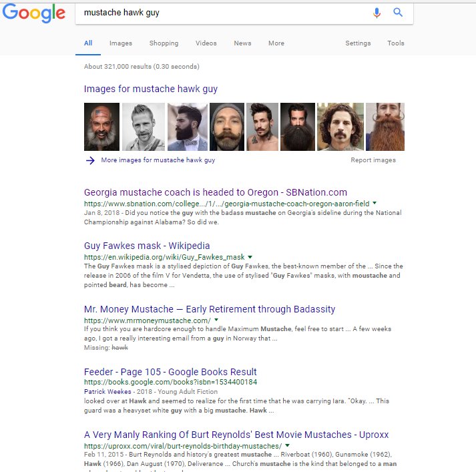The image size is (476, 472).
Task: Open thumbnail of shirtless tattooed man
Action: click(x=262, y=127)
